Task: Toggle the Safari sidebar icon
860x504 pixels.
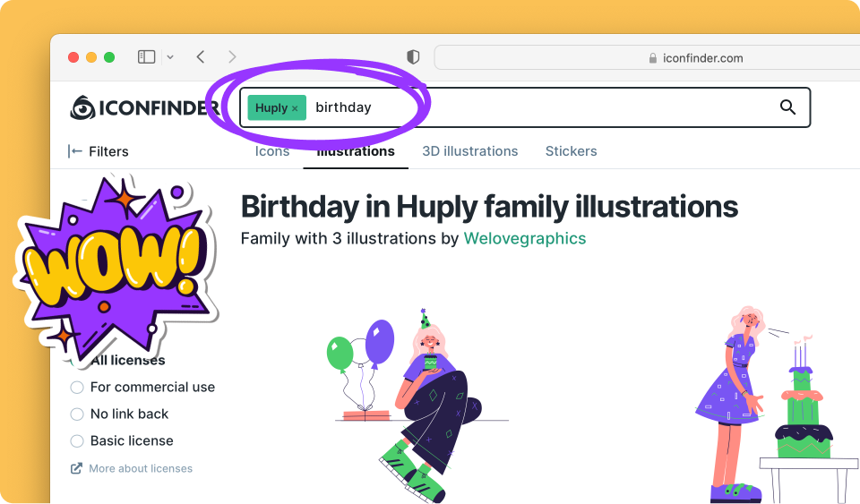Action: coord(146,57)
